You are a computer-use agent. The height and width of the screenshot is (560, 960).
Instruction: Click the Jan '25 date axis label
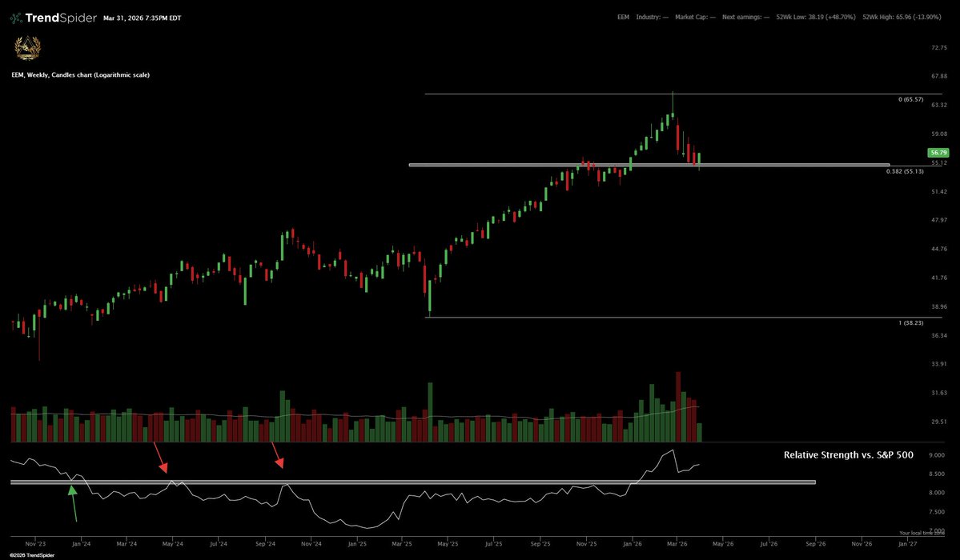pyautogui.click(x=357, y=543)
